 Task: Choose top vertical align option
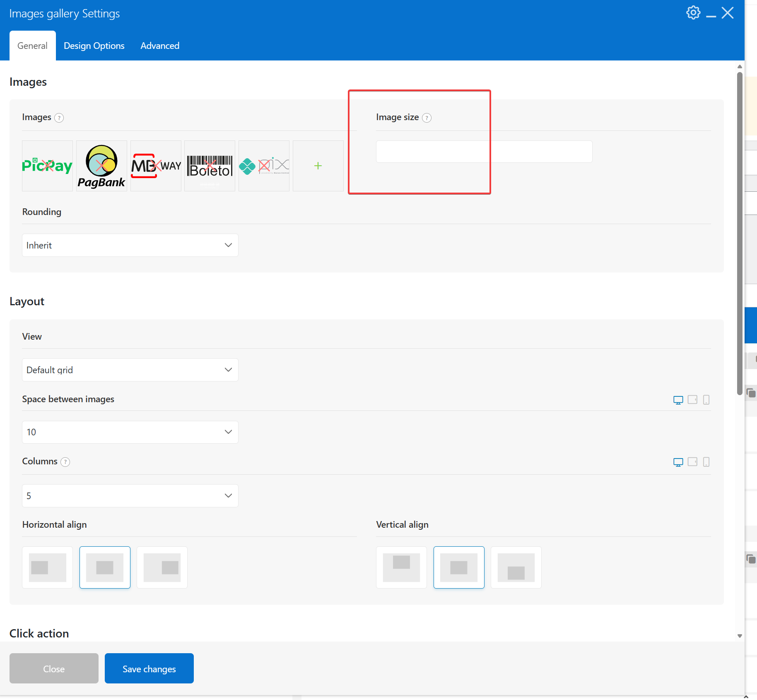[x=401, y=567]
